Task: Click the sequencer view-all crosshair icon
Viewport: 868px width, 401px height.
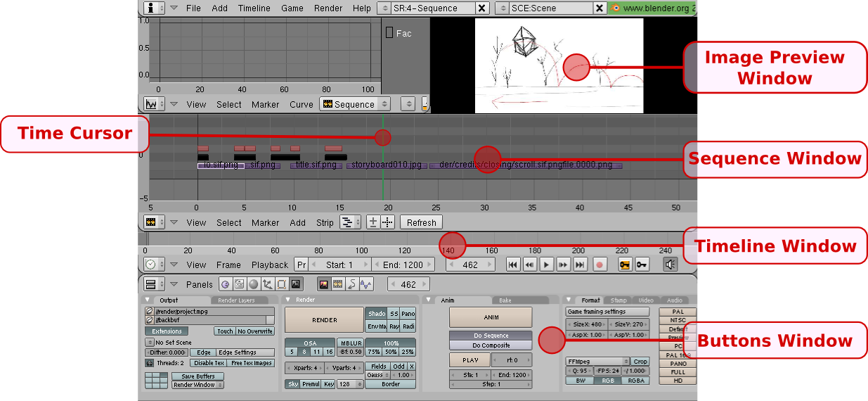Action: pyautogui.click(x=388, y=222)
